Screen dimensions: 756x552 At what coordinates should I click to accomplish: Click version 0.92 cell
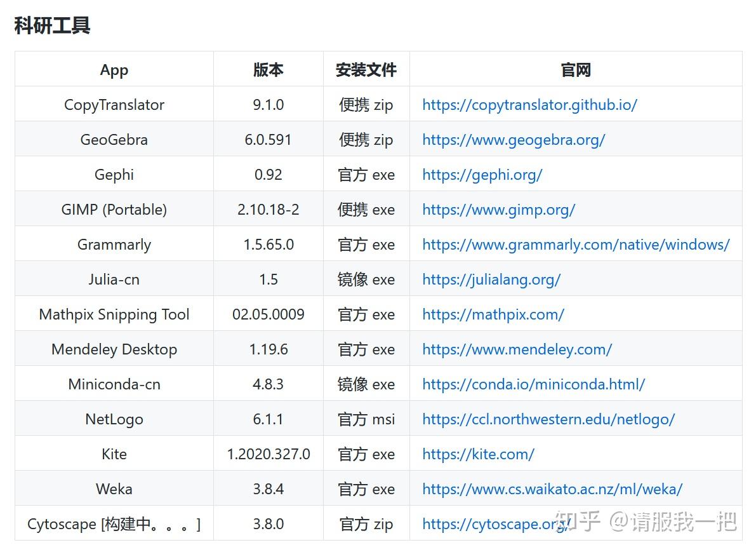269,175
